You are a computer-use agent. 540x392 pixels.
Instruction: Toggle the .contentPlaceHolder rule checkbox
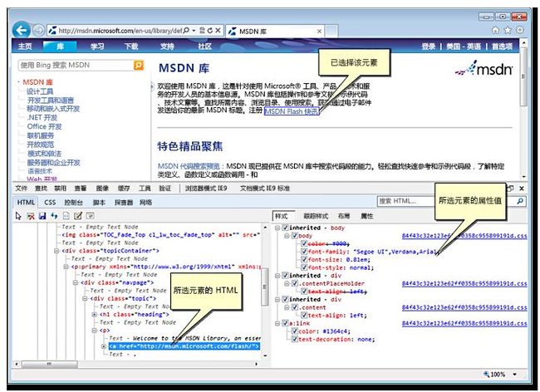coord(294,283)
